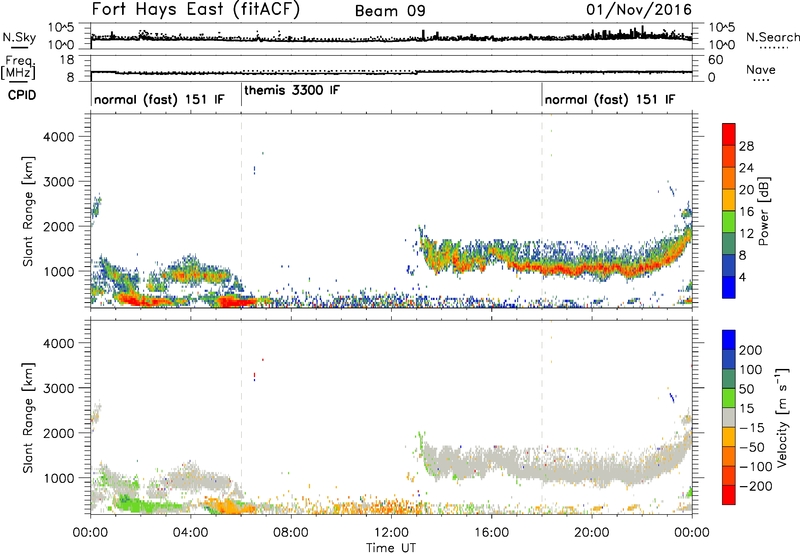Viewport: 800px width, 554px height.
Task: Click the '20:00' time tick label
Action: point(592,533)
